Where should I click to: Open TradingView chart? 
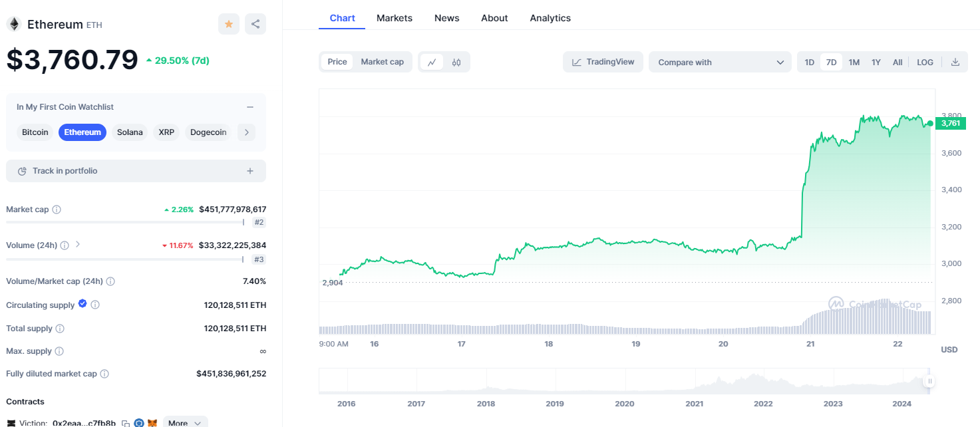point(603,62)
